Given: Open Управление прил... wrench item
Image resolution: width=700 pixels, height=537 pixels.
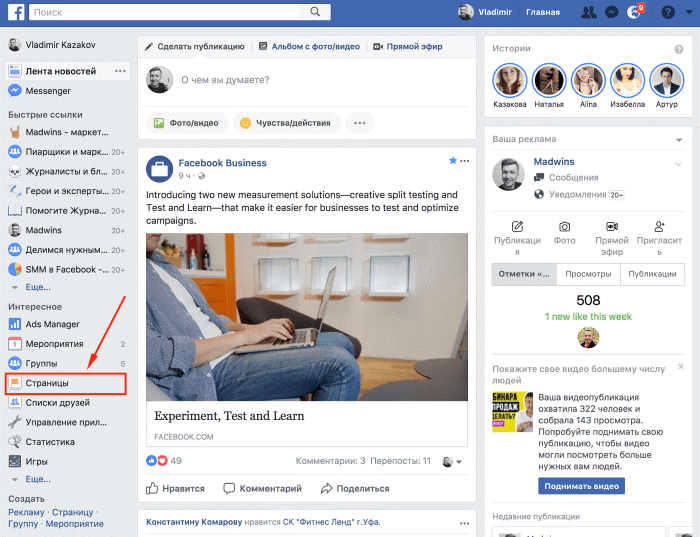Looking at the screenshot, I should [58, 422].
